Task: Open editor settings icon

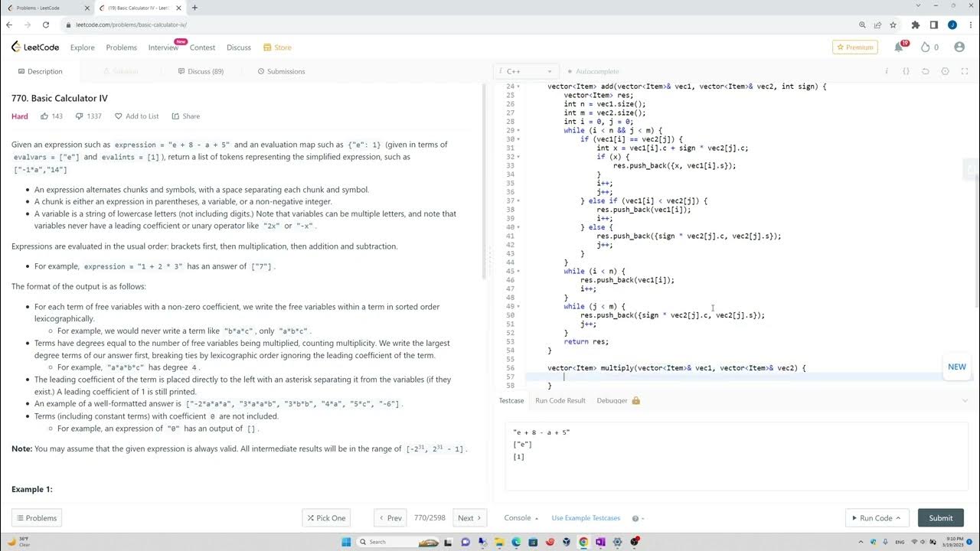Action: tap(945, 71)
